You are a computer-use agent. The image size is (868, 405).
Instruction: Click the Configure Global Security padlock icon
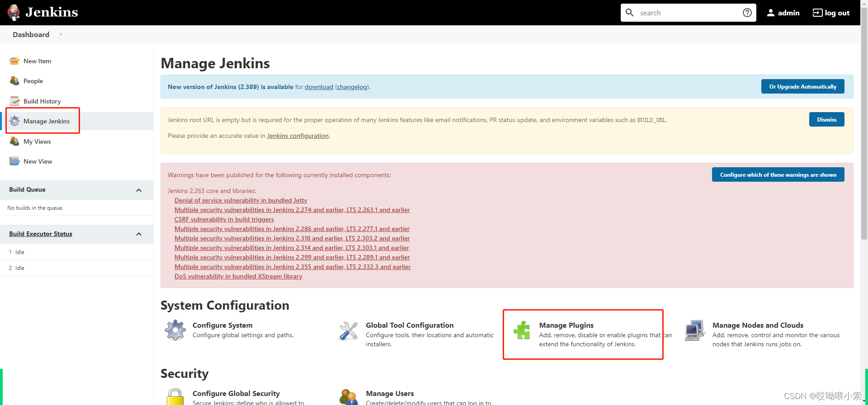tap(175, 397)
